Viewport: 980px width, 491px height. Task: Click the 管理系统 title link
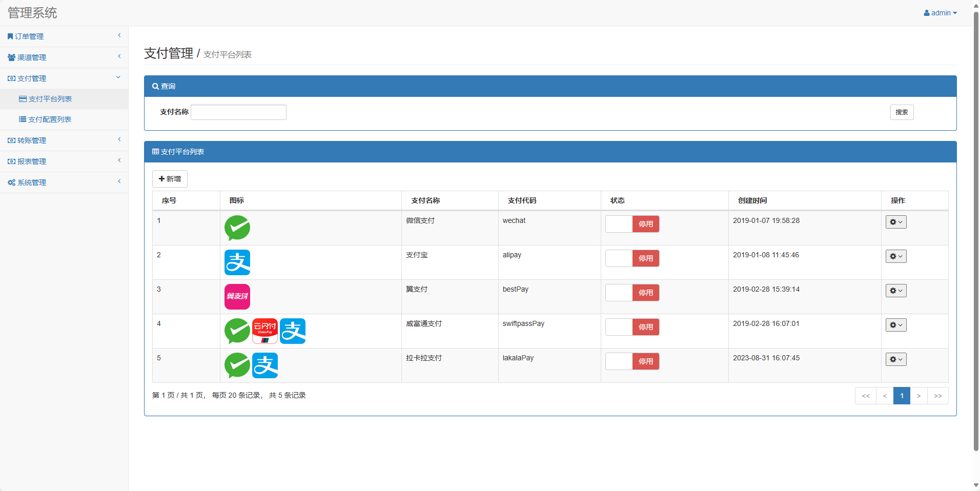click(x=32, y=13)
